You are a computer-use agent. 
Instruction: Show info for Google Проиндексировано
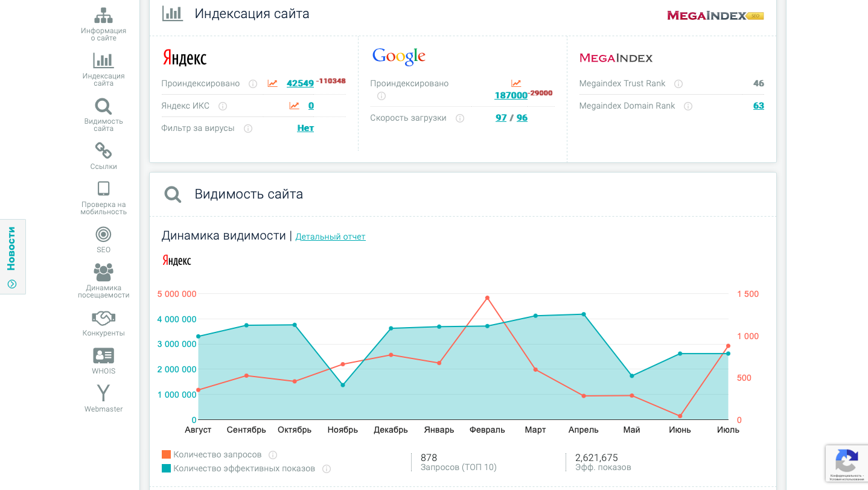381,96
